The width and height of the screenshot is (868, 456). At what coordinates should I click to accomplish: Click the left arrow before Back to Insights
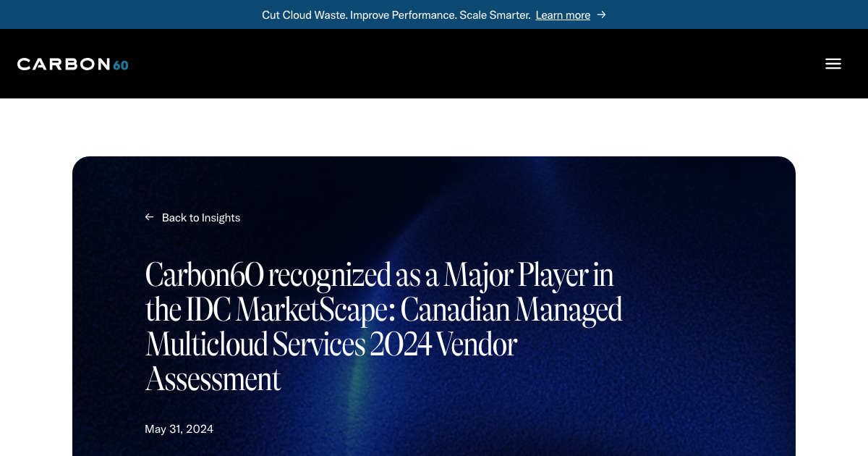(150, 217)
